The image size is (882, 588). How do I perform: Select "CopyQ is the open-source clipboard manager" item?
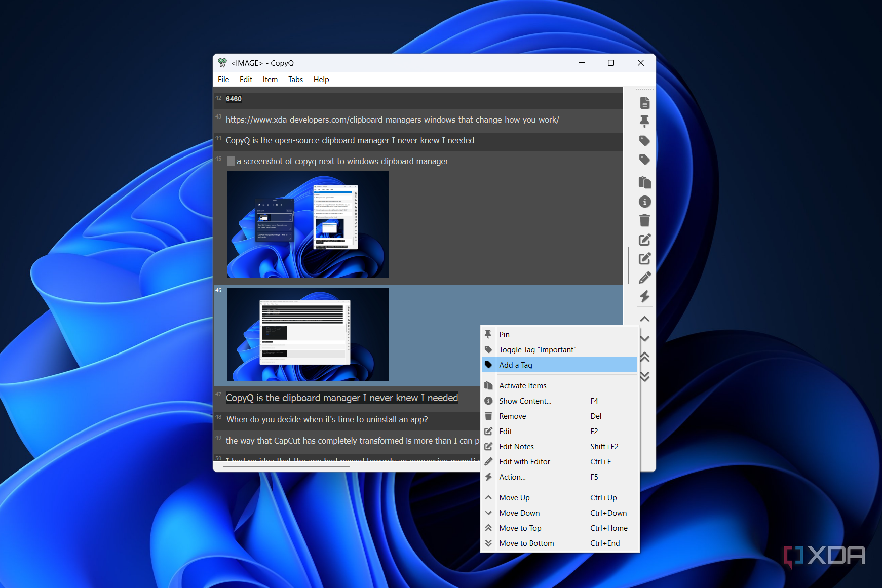(418, 141)
